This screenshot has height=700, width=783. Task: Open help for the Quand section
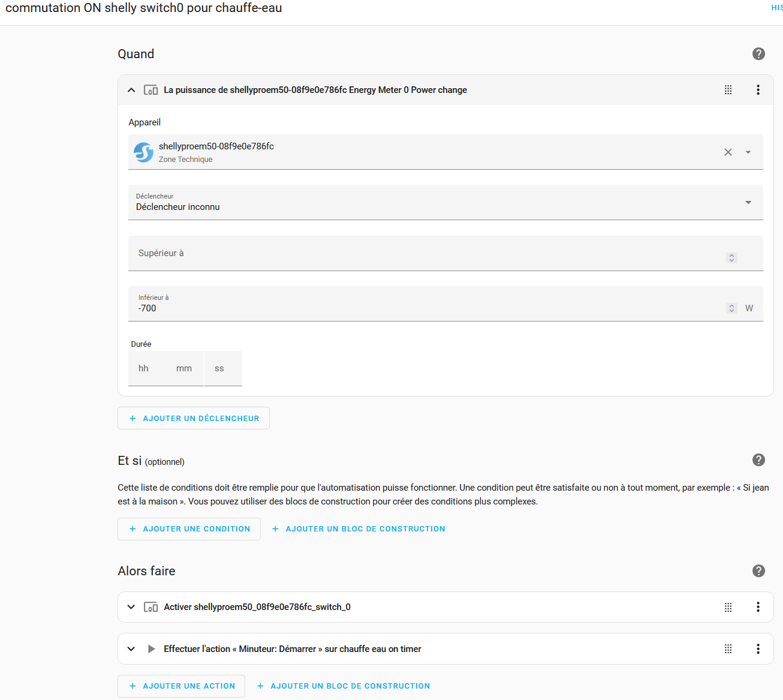coord(758,54)
